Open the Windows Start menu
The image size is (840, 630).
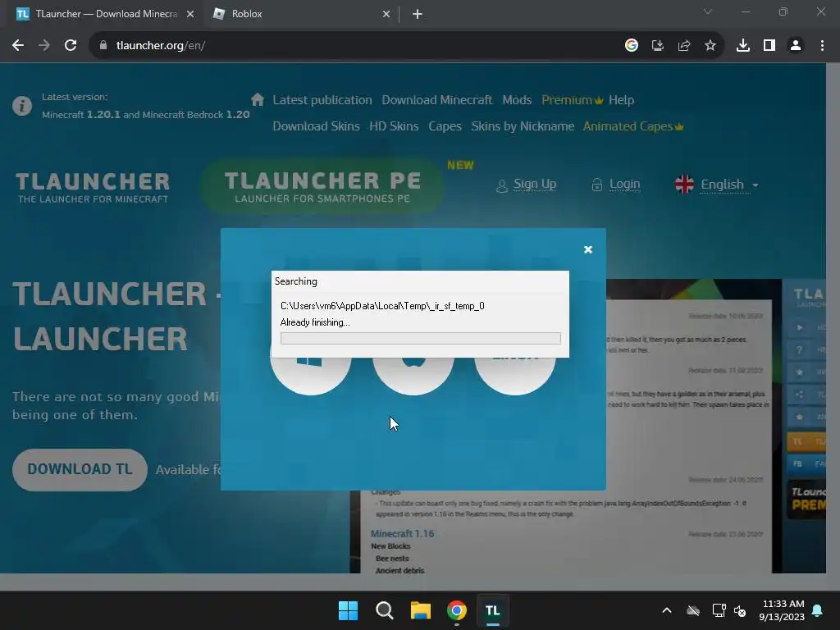[348, 610]
